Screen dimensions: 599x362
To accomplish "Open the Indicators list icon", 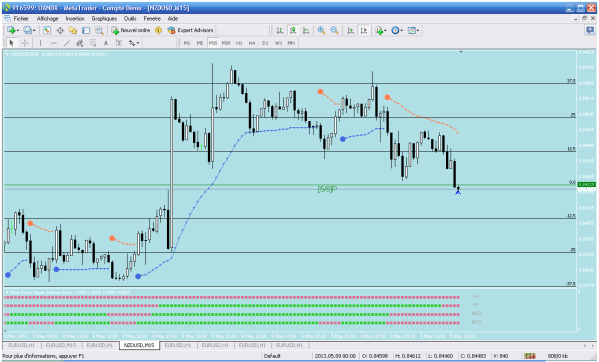I will pos(379,30).
